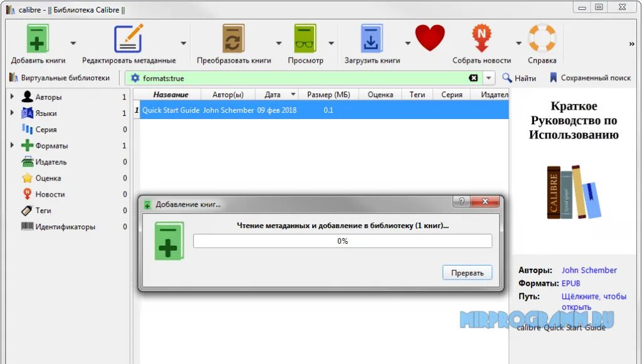Click the Convert books icon
Image resolution: width=642 pixels, height=364 pixels.
233,38
